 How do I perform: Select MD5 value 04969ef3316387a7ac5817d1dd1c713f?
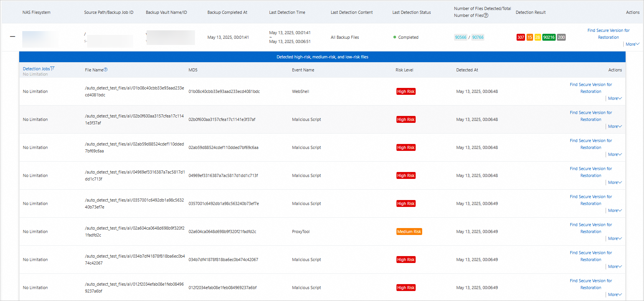tap(223, 175)
